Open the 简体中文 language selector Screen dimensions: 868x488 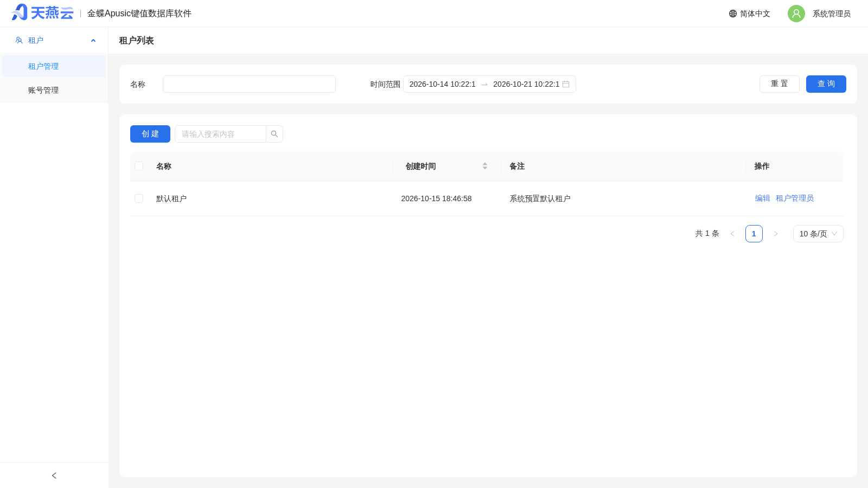(x=750, y=14)
